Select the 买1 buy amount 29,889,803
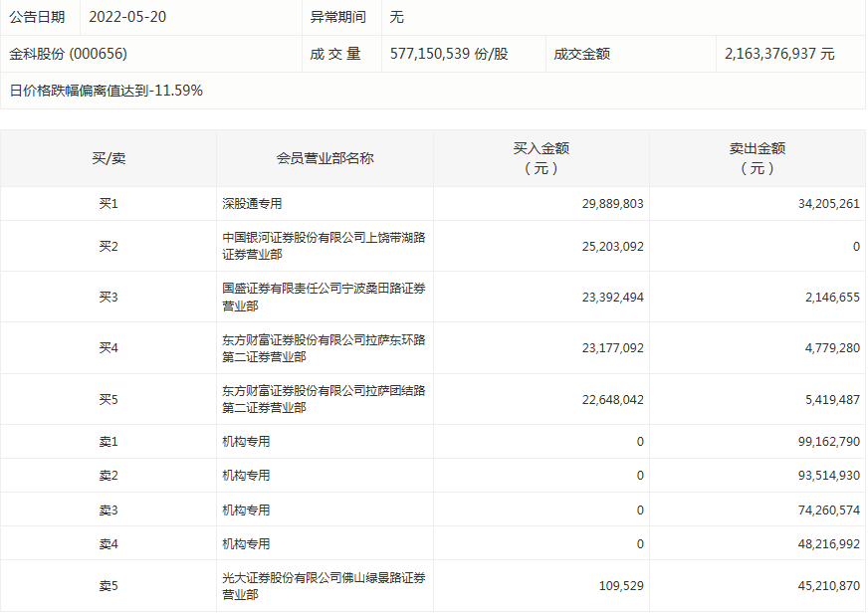Screen dimensions: 868x613 (x=612, y=203)
